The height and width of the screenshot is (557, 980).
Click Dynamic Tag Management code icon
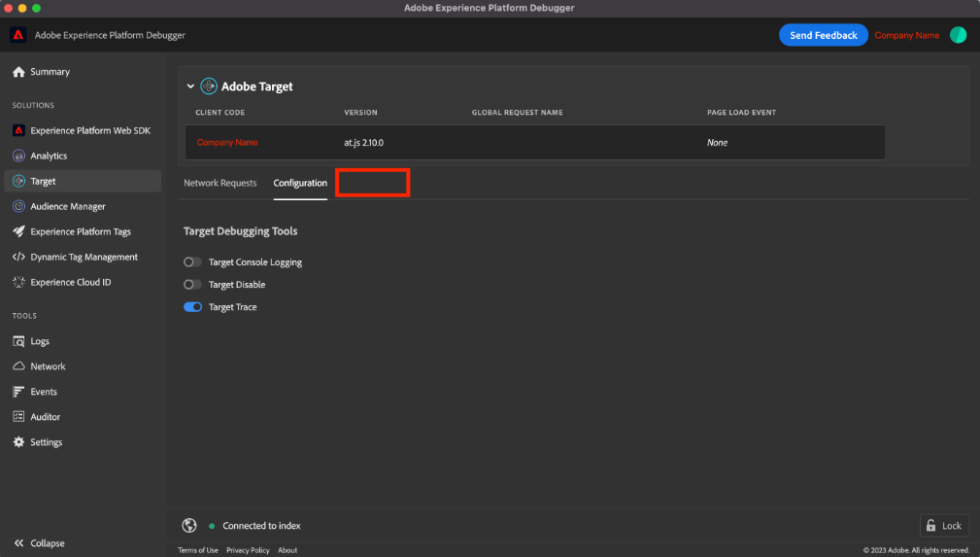[18, 257]
